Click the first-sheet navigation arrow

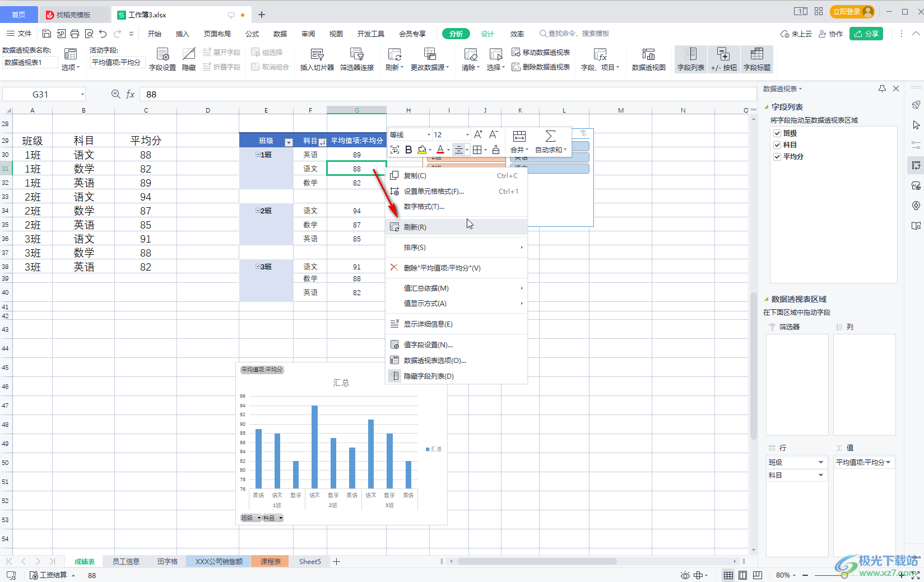(10, 561)
